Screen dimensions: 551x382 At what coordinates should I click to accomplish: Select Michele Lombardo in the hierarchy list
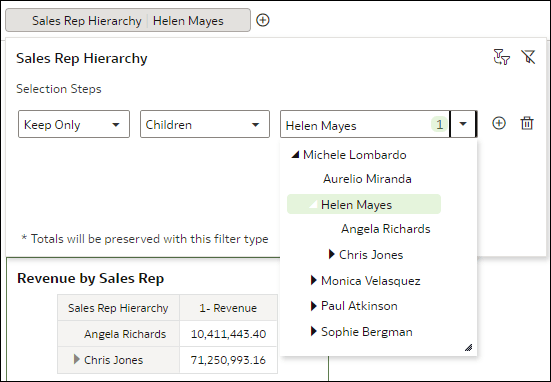pyautogui.click(x=355, y=155)
